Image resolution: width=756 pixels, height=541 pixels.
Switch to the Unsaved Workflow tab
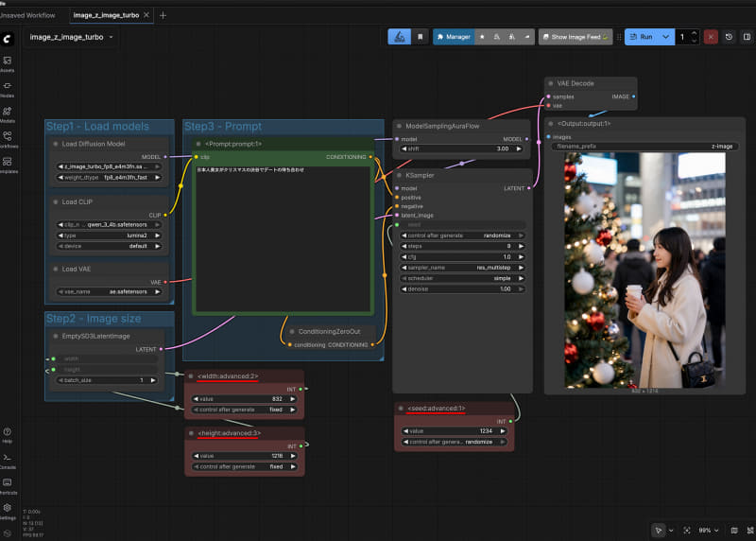point(27,15)
